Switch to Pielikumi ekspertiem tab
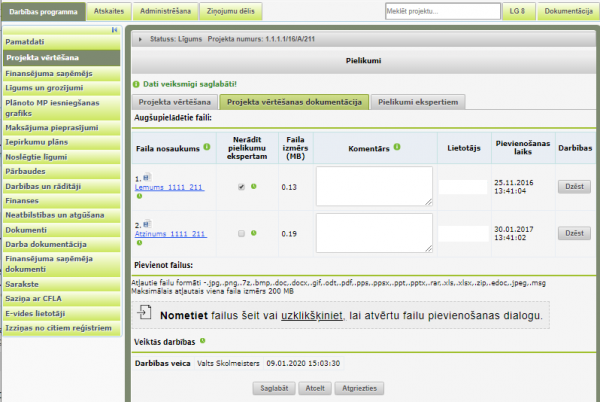600x402 pixels. click(x=418, y=102)
